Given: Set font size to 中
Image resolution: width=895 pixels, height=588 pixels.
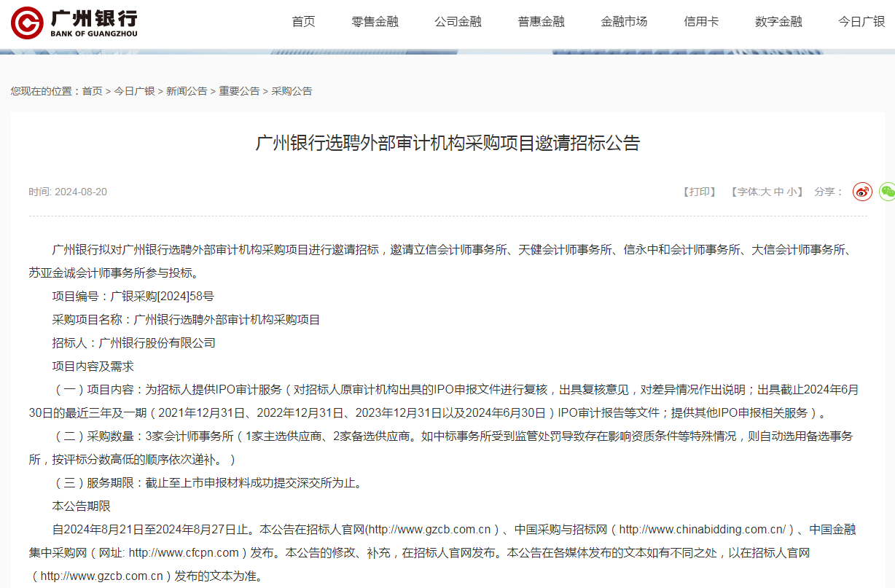Looking at the screenshot, I should (x=778, y=192).
